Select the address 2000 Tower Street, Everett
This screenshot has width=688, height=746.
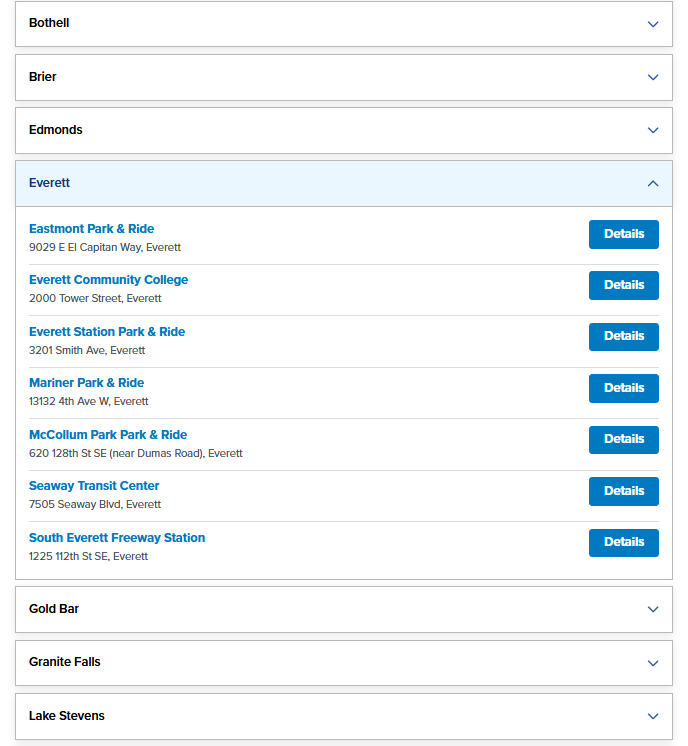point(95,298)
